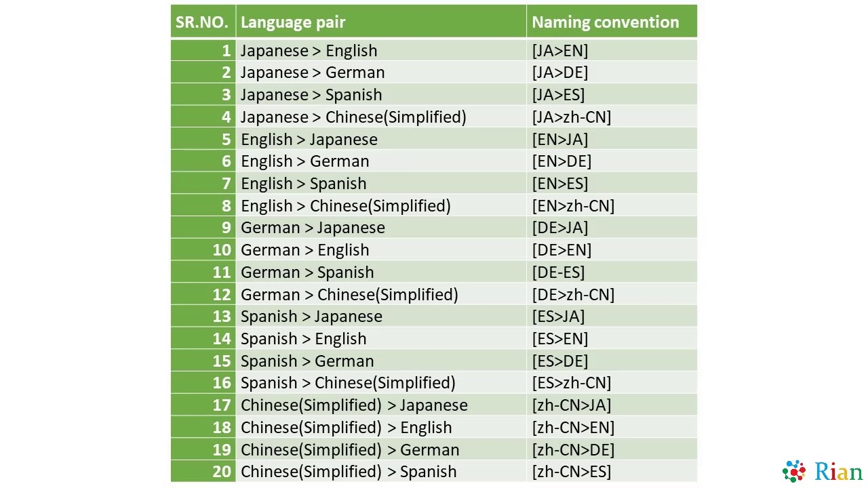Click the [JA>zh-CN] naming convention cell
This screenshot has height=488, width=868.
tap(572, 117)
